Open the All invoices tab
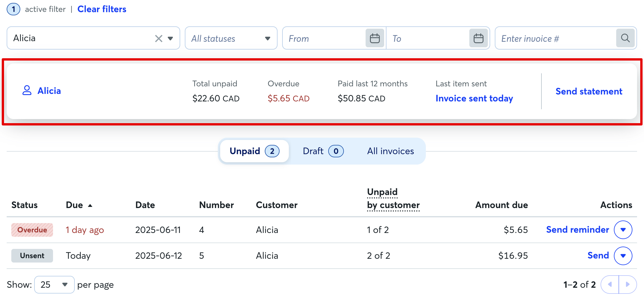Screen dimensions: 644x297 (390, 151)
